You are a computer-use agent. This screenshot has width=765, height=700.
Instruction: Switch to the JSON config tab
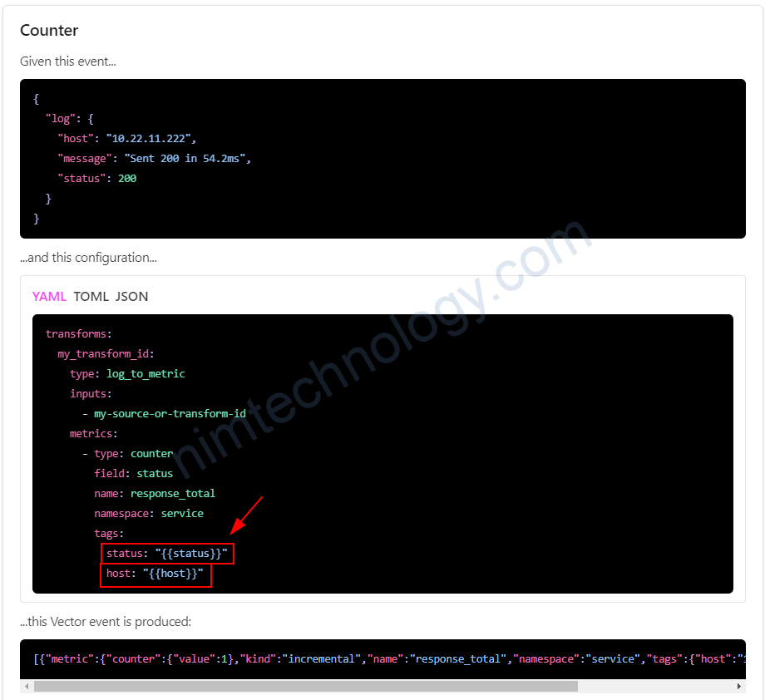click(131, 297)
